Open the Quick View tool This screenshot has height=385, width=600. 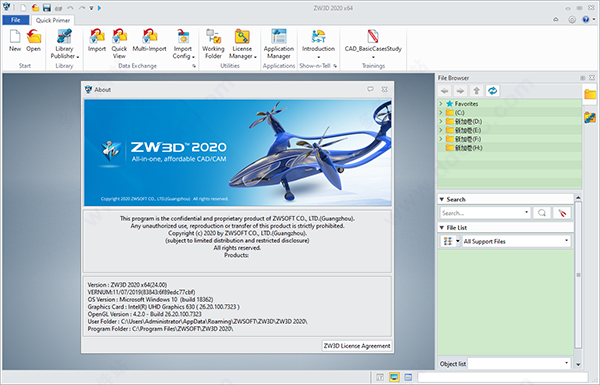(x=119, y=44)
